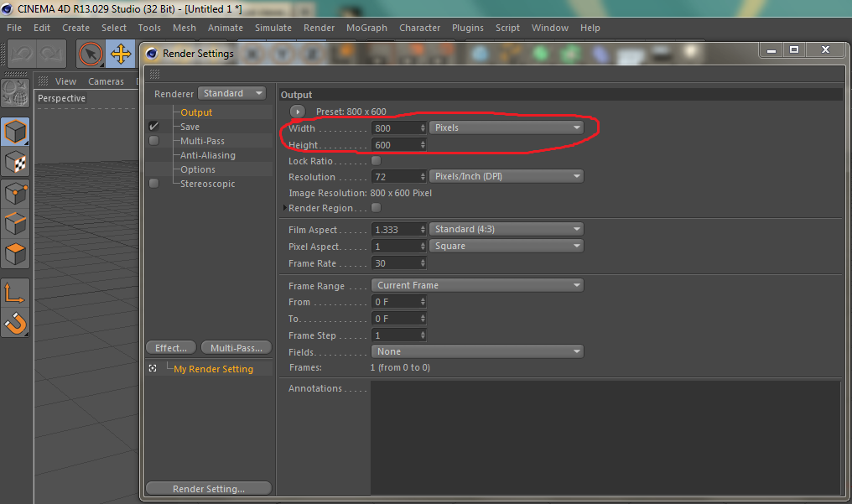Open the Fields None dropdown
The width and height of the screenshot is (852, 504).
point(478,352)
